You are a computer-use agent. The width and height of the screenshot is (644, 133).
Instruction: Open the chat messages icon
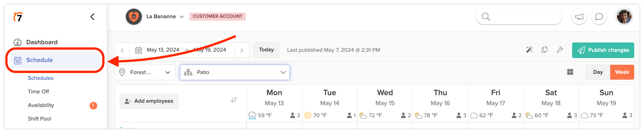click(599, 17)
